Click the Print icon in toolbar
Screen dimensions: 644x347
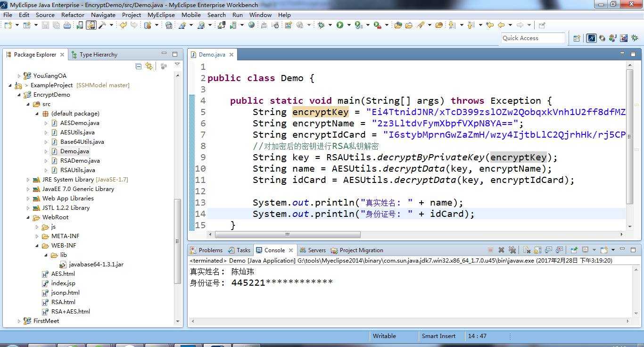click(67, 25)
